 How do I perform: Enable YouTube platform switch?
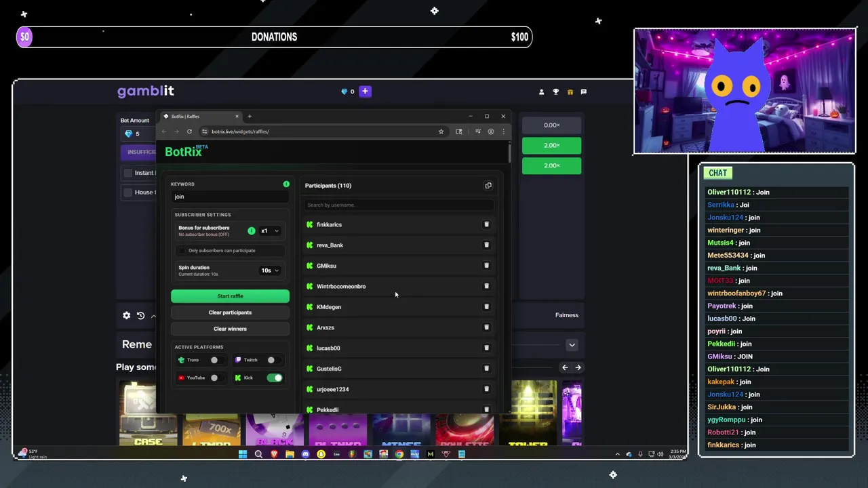coord(216,378)
